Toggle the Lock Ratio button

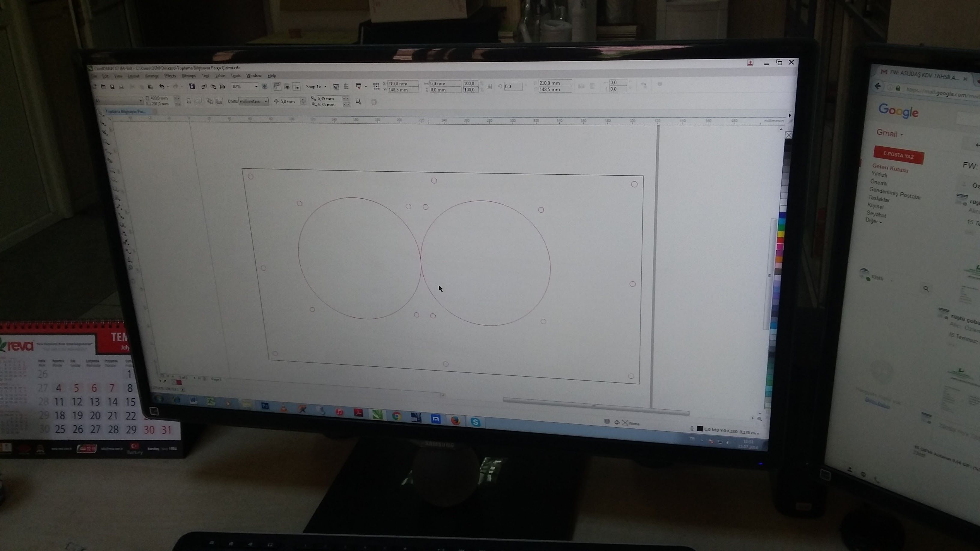[489, 87]
